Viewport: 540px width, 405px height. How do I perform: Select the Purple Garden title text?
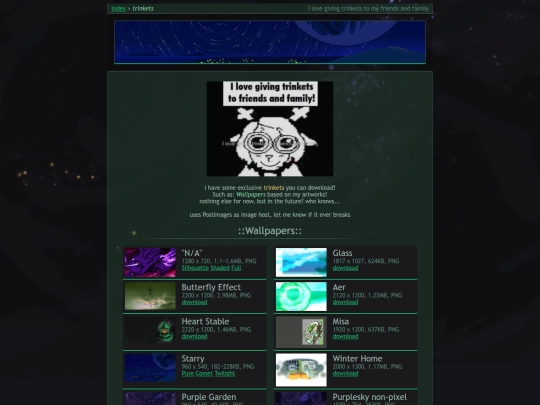coord(209,397)
